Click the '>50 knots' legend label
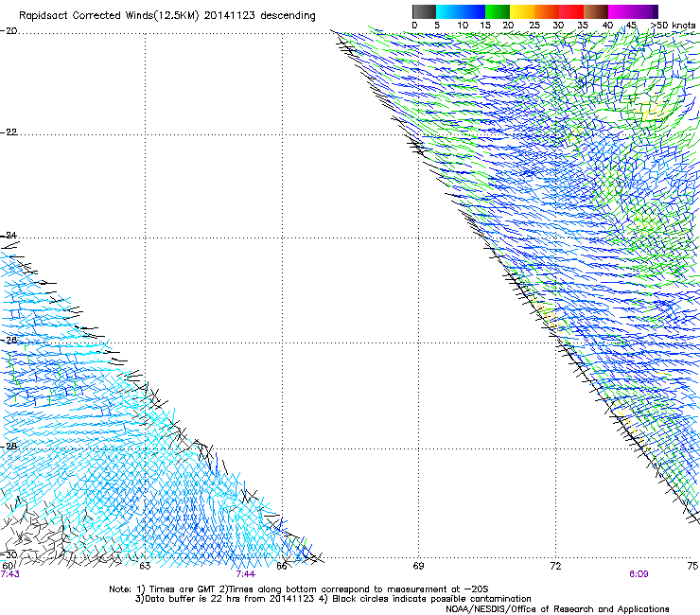Image resolution: width=700 pixels, height=615 pixels. point(673,26)
